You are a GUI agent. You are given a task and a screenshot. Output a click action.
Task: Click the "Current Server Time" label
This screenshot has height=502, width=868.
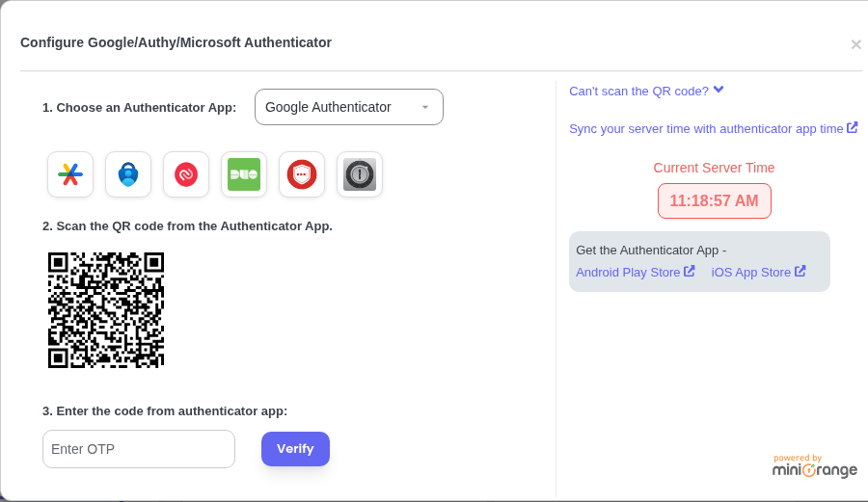714,168
